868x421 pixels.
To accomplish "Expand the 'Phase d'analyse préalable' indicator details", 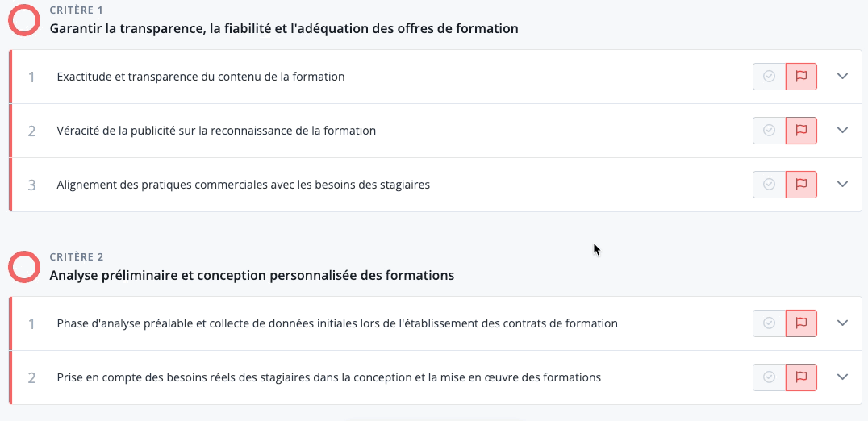I will click(x=843, y=323).
